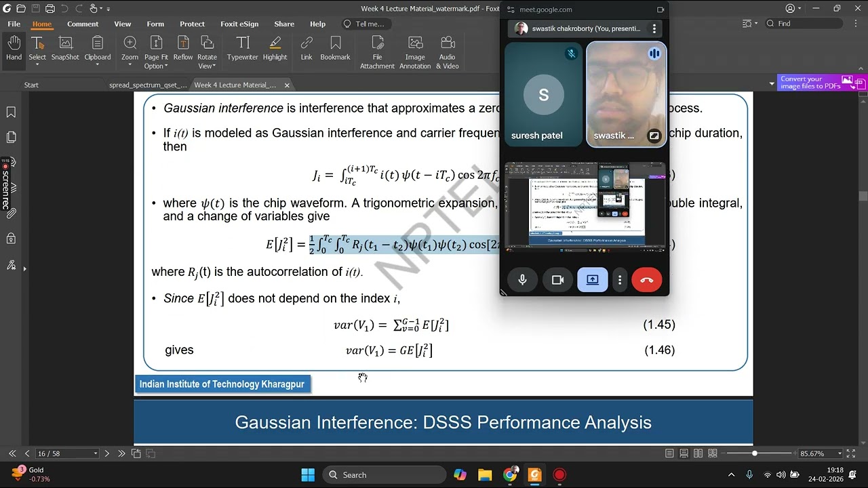Viewport: 868px width, 488px height.
Task: Adjust the zoom slider in status bar
Action: click(x=755, y=453)
